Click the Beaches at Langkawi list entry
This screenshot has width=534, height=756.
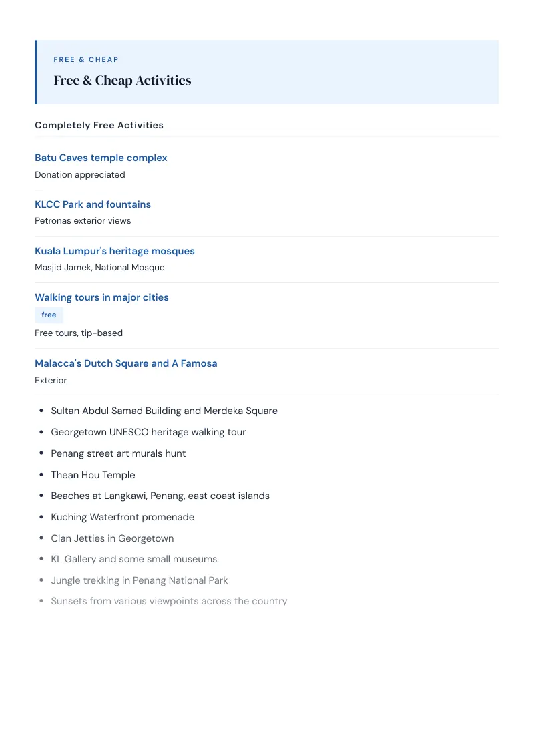coord(160,496)
